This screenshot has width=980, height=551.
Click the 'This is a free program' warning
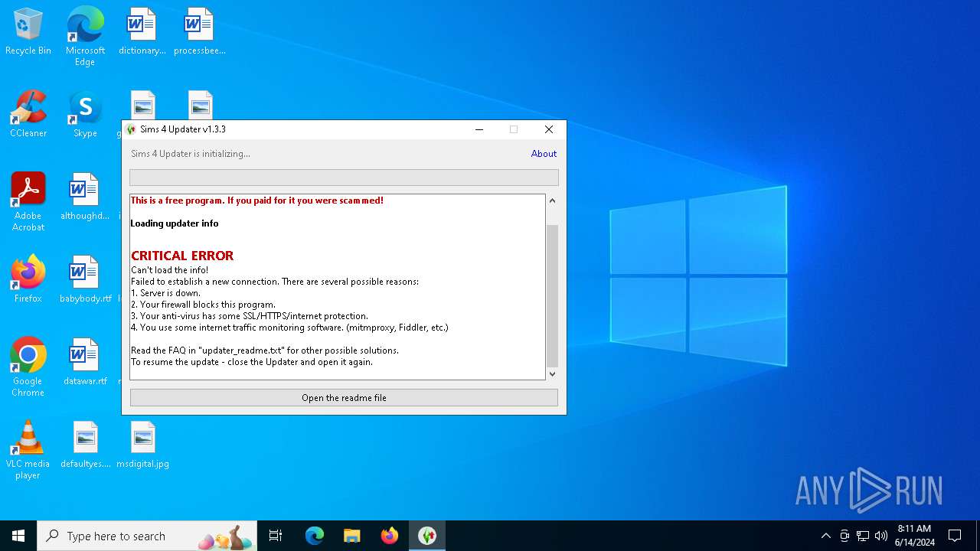point(256,201)
